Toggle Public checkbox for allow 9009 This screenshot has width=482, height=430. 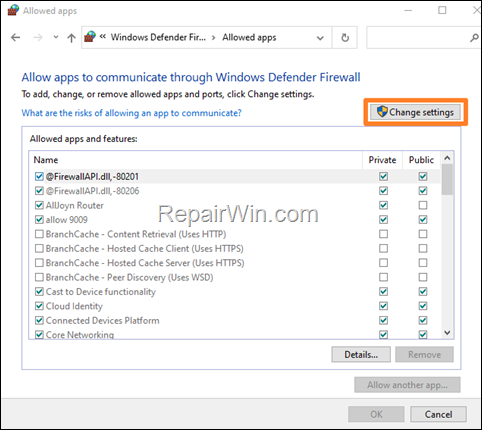click(x=423, y=220)
